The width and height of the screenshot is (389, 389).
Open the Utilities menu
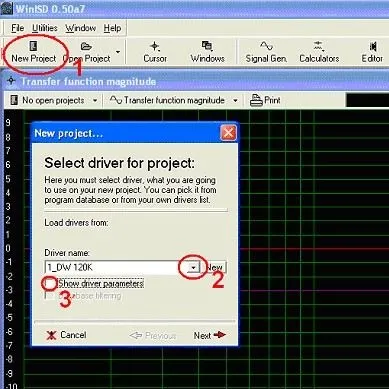(45, 28)
